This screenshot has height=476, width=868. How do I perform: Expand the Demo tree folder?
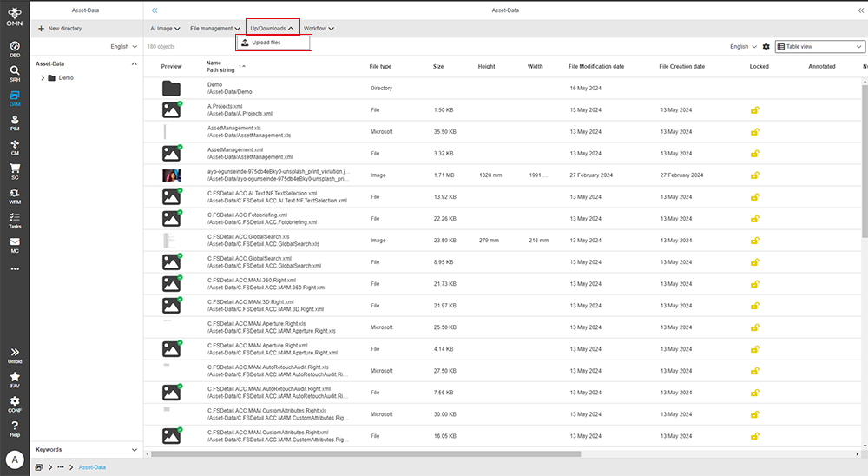43,78
